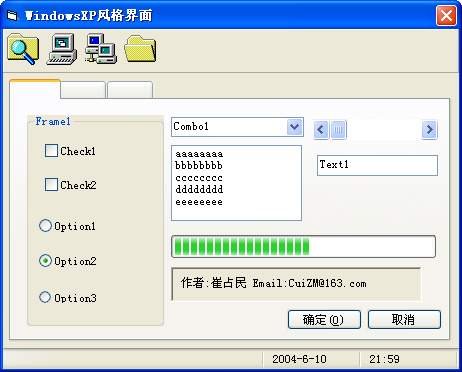Viewport: 462px width, 372px height.
Task: Click the scrollbar left arrow button
Action: tap(321, 130)
